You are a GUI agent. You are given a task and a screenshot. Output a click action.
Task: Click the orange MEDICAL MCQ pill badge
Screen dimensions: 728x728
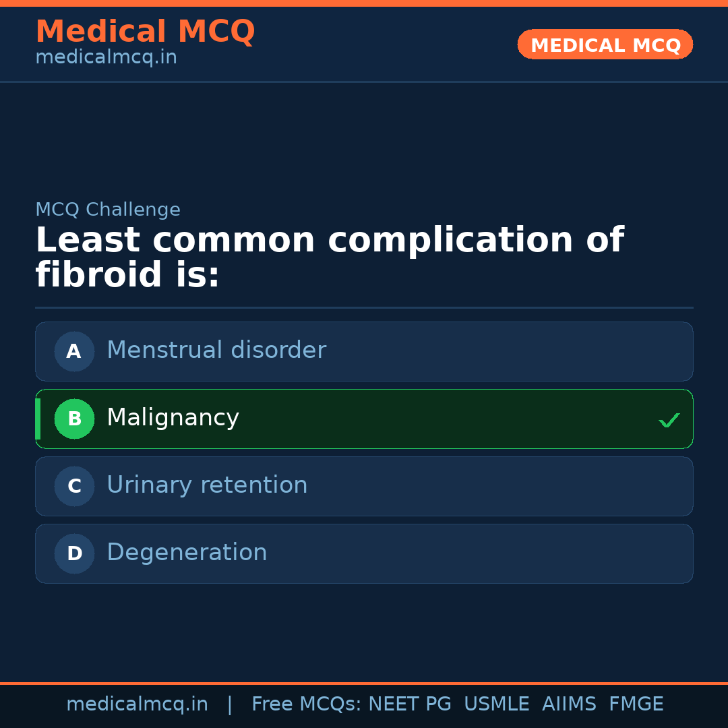click(605, 44)
